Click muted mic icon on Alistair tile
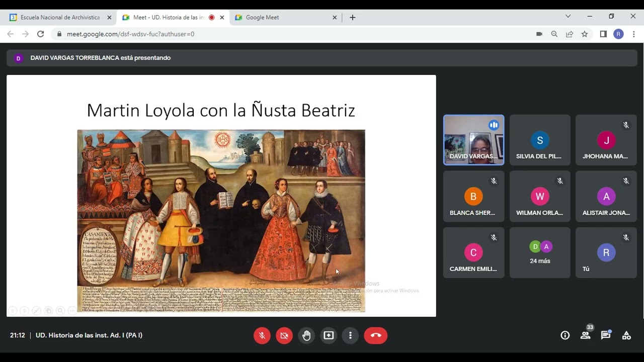This screenshot has height=362, width=644. pos(626,181)
